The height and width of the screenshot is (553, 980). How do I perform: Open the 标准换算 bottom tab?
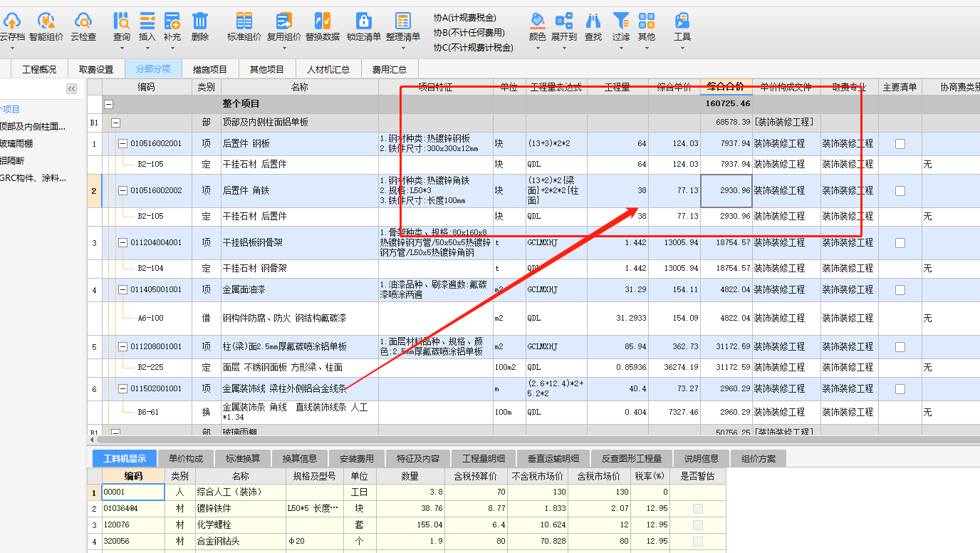243,459
